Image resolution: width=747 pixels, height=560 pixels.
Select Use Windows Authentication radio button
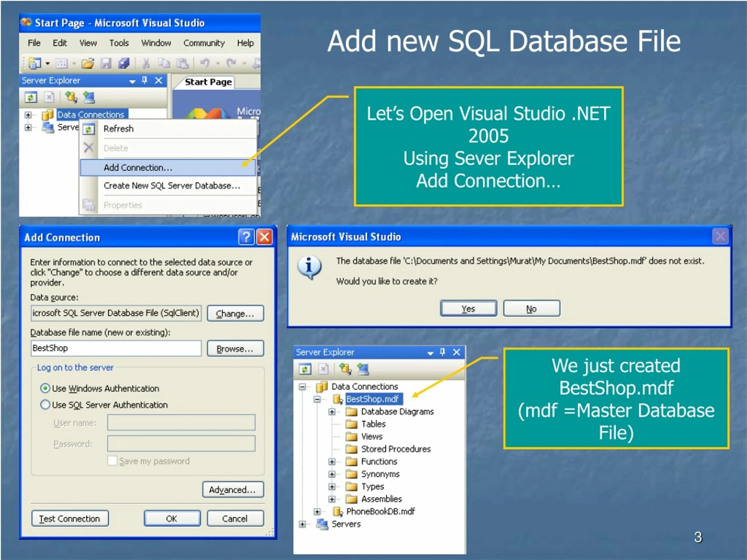point(45,388)
